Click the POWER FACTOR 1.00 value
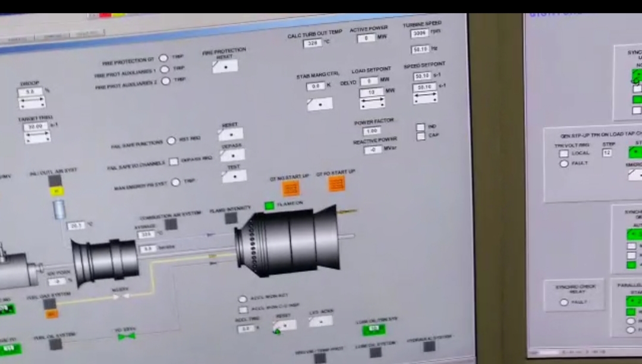This screenshot has height=364, width=642. click(x=372, y=131)
